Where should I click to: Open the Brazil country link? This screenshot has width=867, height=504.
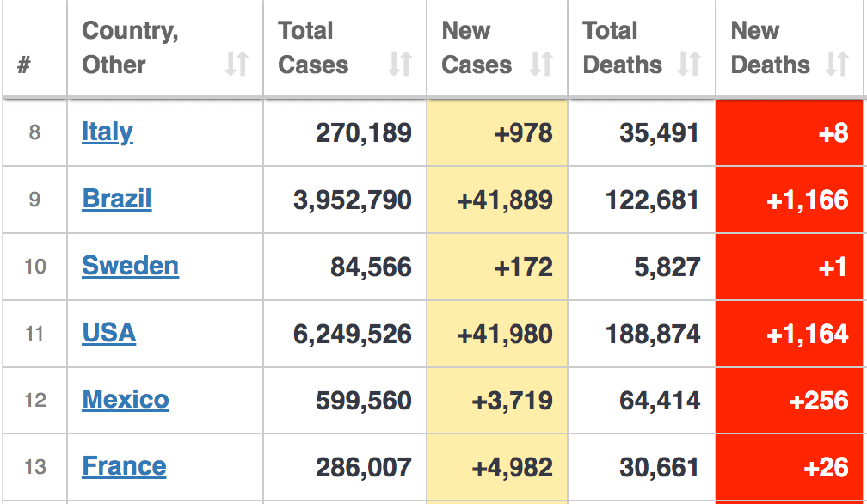coord(117,199)
